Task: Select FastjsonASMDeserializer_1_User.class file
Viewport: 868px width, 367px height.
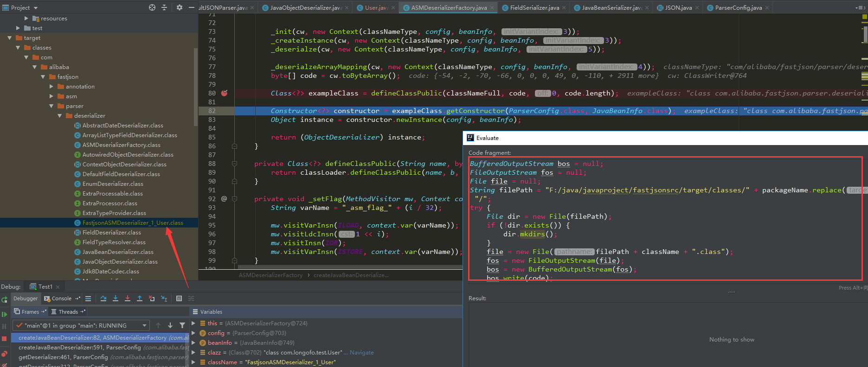Action: [x=99, y=223]
